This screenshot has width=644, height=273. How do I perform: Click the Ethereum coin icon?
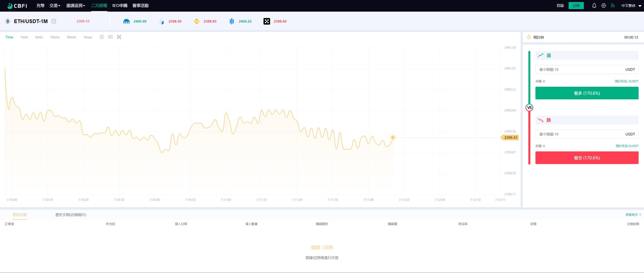pos(8,21)
